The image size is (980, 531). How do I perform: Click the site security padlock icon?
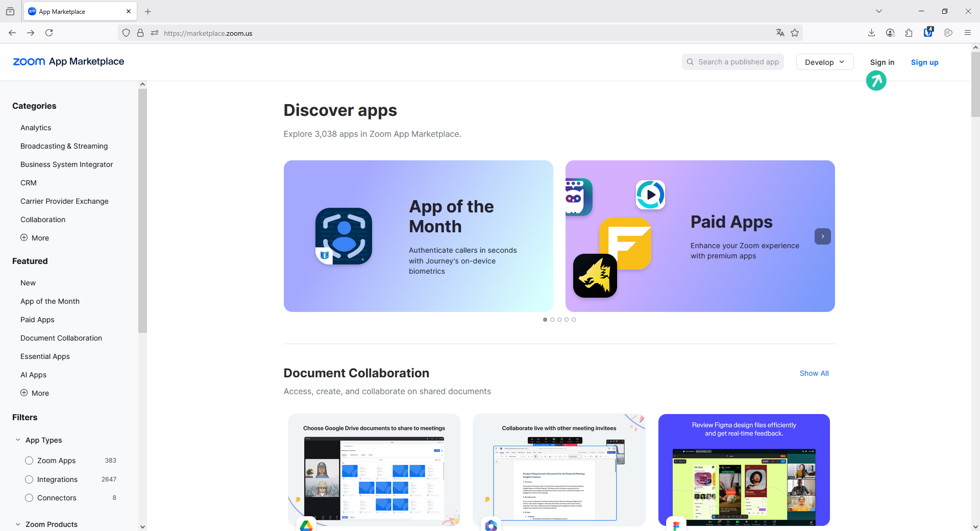tap(140, 33)
